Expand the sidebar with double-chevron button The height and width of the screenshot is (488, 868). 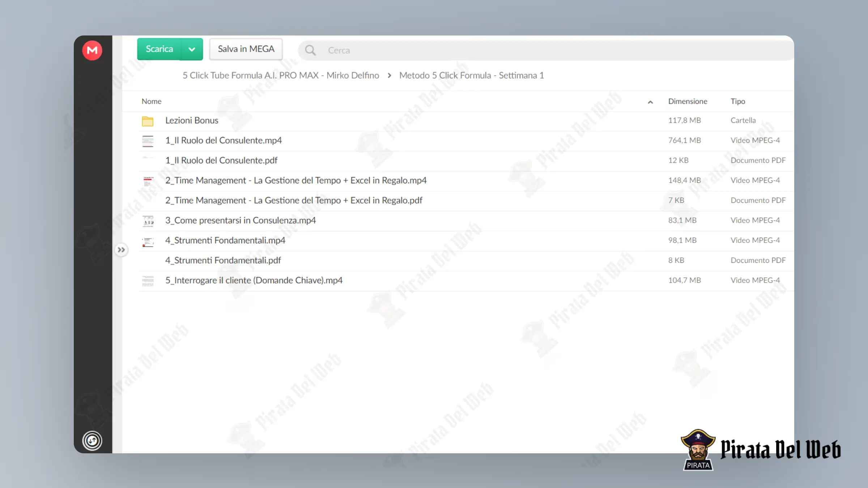[121, 250]
